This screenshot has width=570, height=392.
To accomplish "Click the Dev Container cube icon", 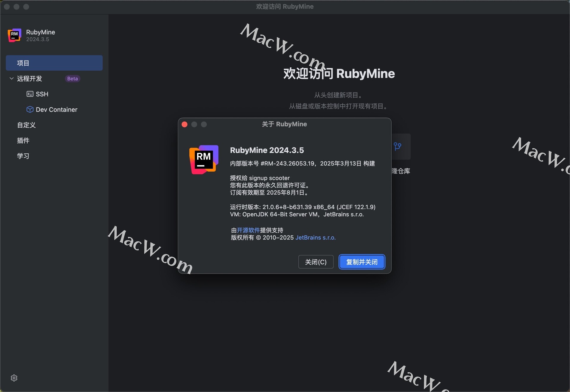I will coord(30,109).
